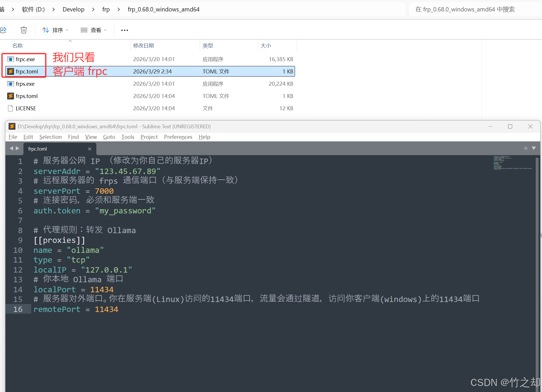The height and width of the screenshot is (392, 542).
Task: Select the frps.toml file name
Action: coord(27,96)
